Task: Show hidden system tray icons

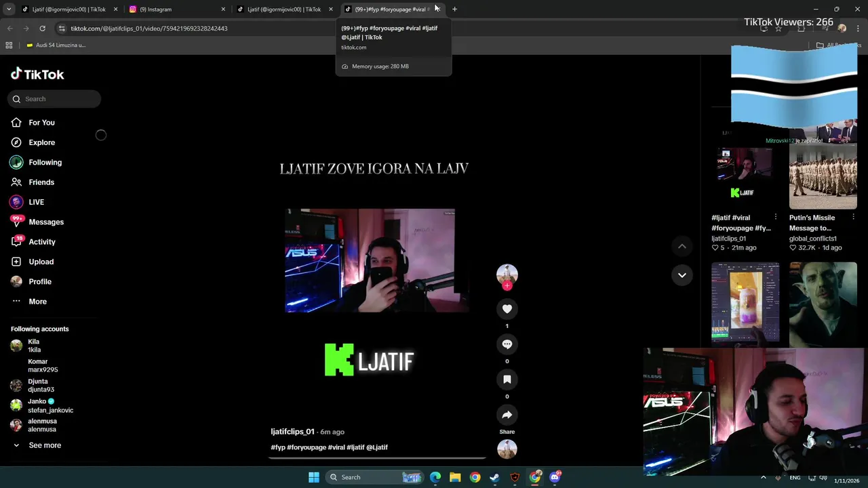Action: coord(763,478)
